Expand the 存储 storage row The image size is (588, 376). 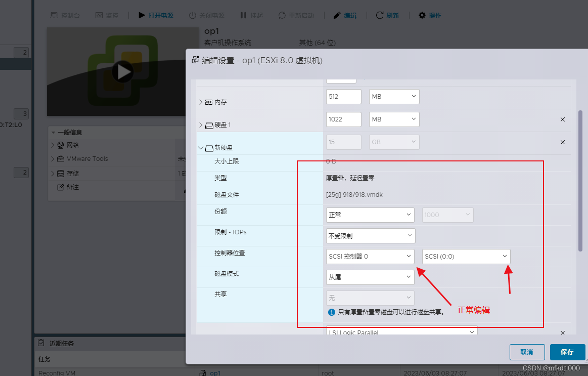(x=53, y=174)
